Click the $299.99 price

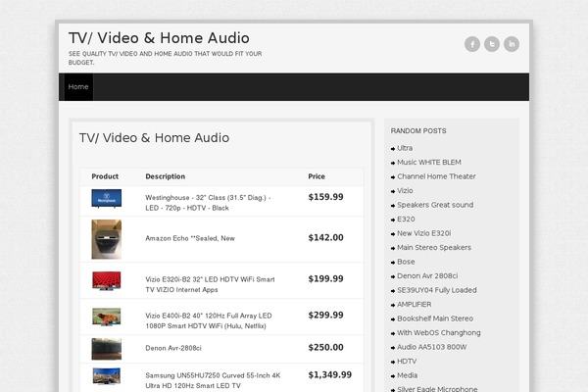pyautogui.click(x=325, y=316)
